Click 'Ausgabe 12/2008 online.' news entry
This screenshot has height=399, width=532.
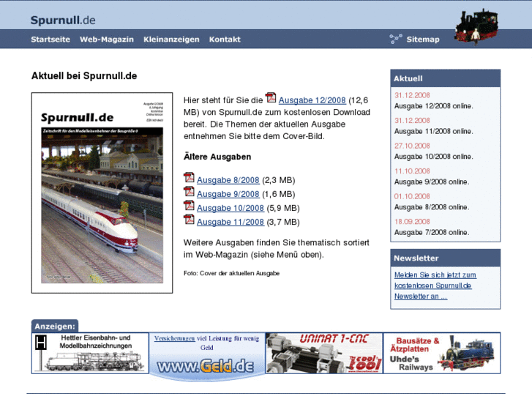coord(434,106)
